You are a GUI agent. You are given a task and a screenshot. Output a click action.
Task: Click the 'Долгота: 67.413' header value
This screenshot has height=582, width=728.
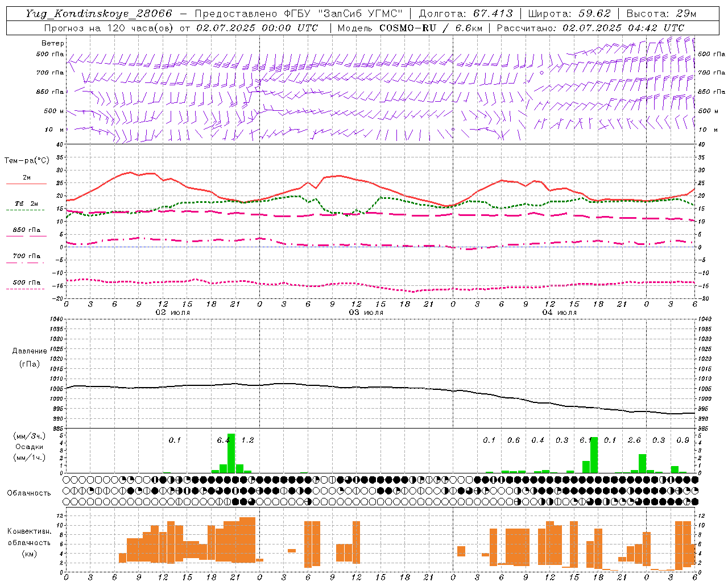(x=466, y=14)
